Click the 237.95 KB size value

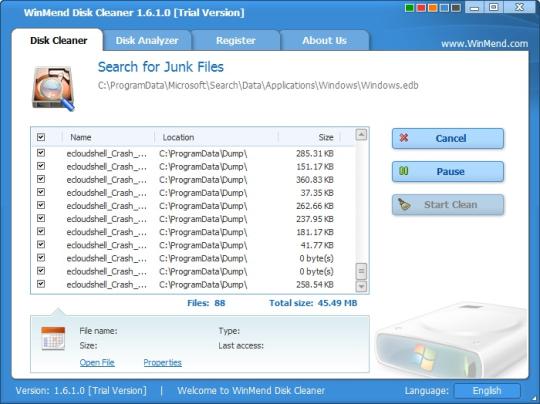pyautogui.click(x=315, y=219)
